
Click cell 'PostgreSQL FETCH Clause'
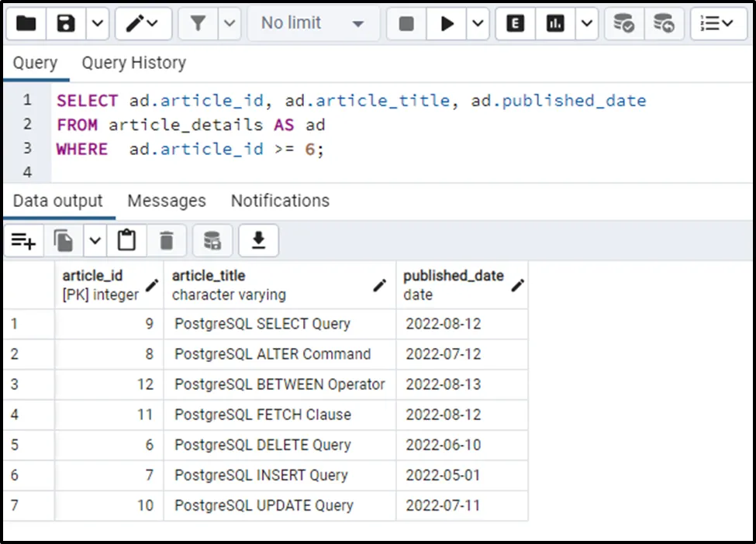point(280,415)
